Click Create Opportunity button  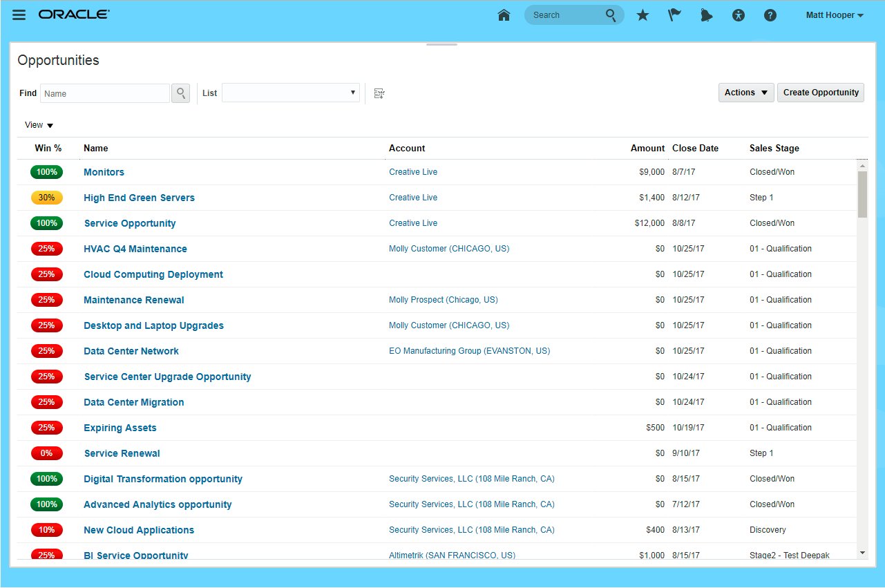821,93
